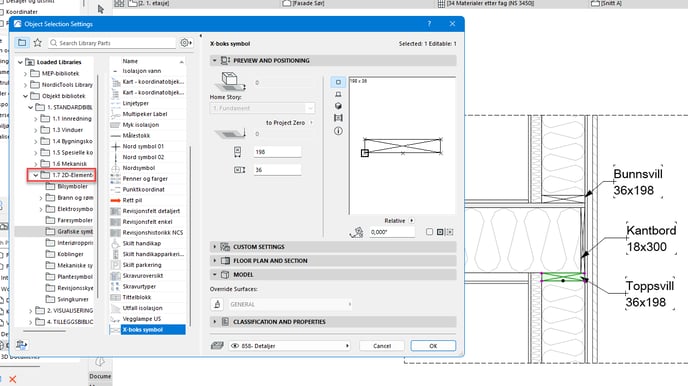The width and height of the screenshot is (688, 386).
Task: Open library settings gear menu
Action: point(186,43)
